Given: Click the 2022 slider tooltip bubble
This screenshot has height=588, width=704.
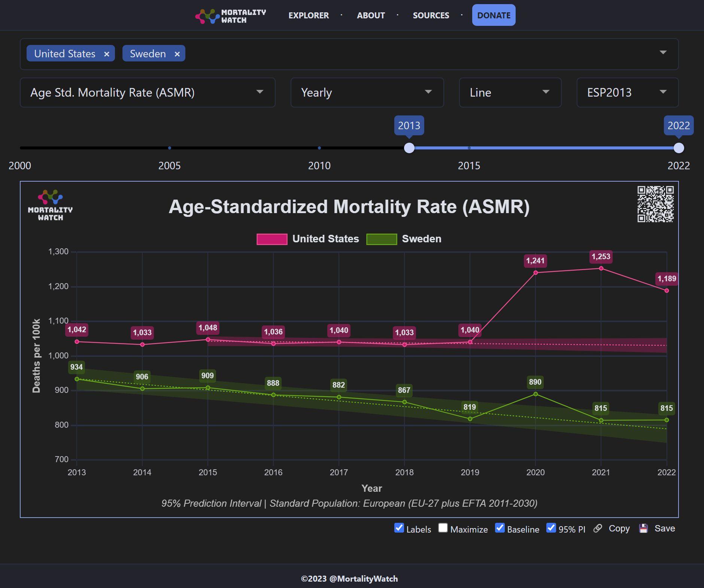Looking at the screenshot, I should coord(679,125).
